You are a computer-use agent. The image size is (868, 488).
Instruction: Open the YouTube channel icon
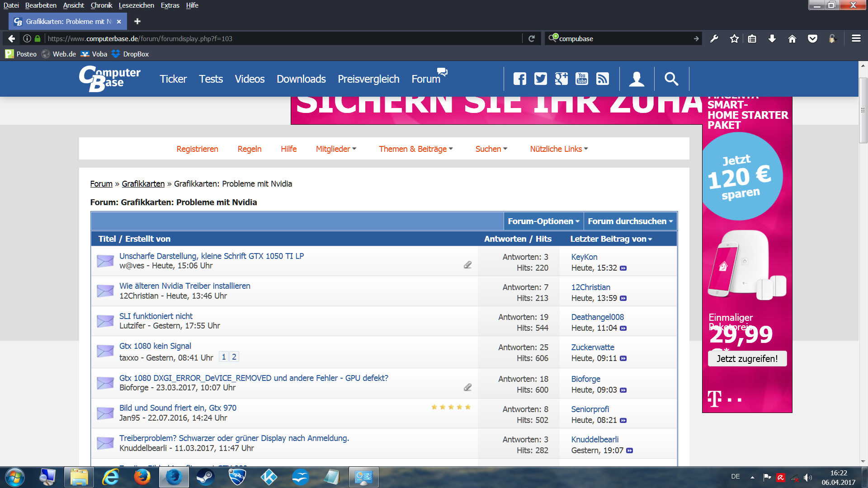click(x=581, y=79)
